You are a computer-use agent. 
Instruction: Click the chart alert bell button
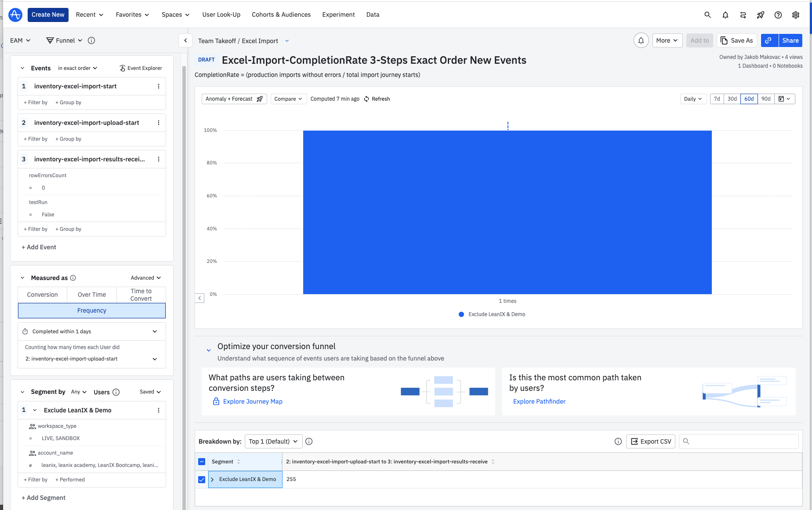(x=641, y=40)
